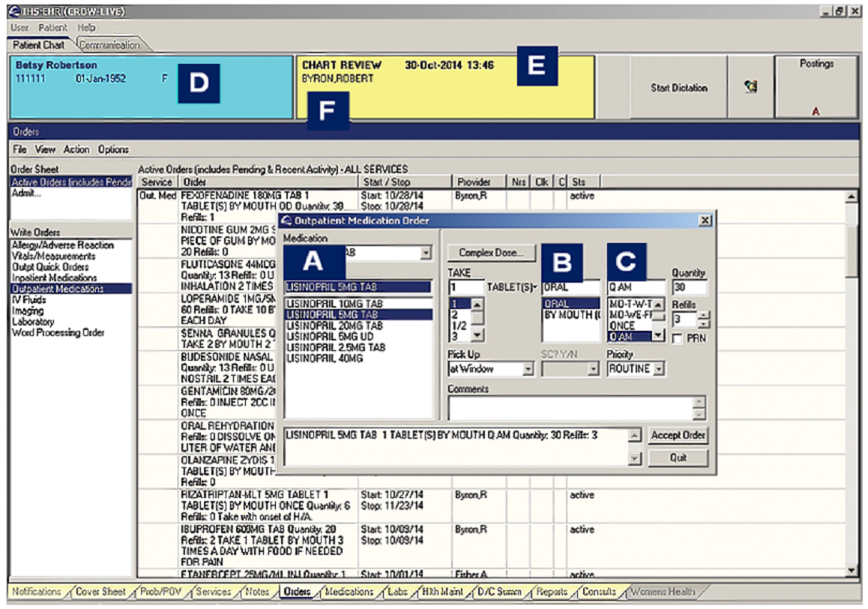Image resolution: width=868 pixels, height=609 pixels.
Task: Sort orders by the Provider column header
Action: tap(480, 181)
